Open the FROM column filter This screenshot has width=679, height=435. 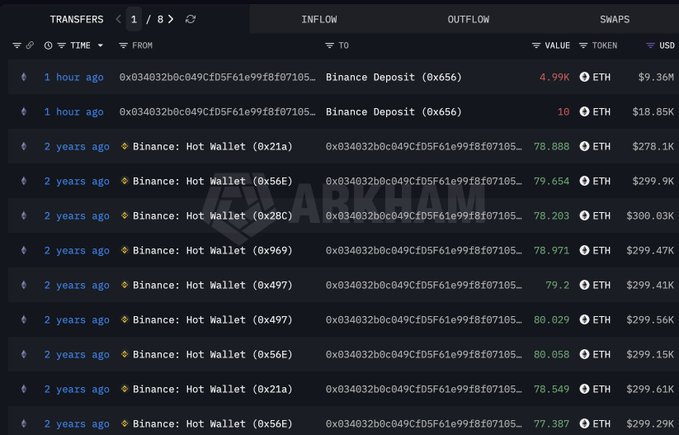point(123,45)
